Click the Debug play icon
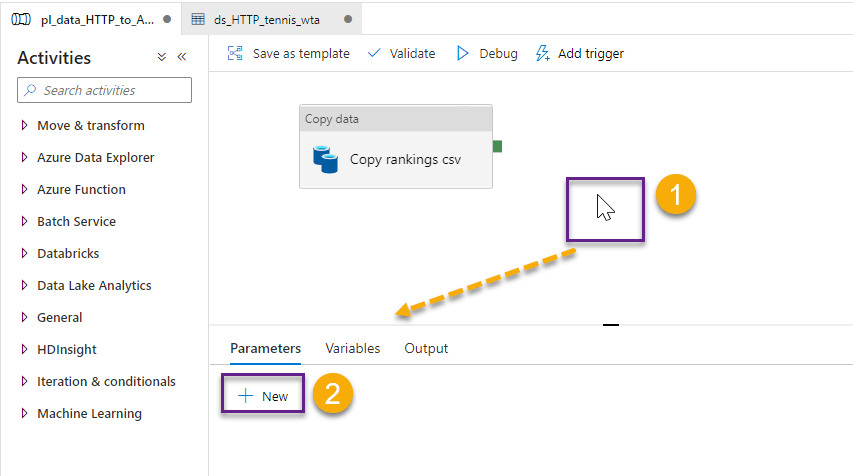The width and height of the screenshot is (853, 476). click(x=463, y=53)
